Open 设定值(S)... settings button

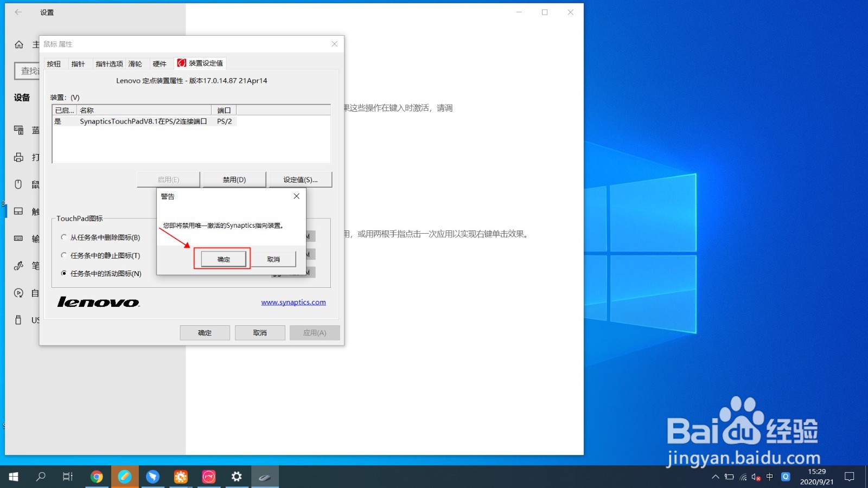pos(301,179)
